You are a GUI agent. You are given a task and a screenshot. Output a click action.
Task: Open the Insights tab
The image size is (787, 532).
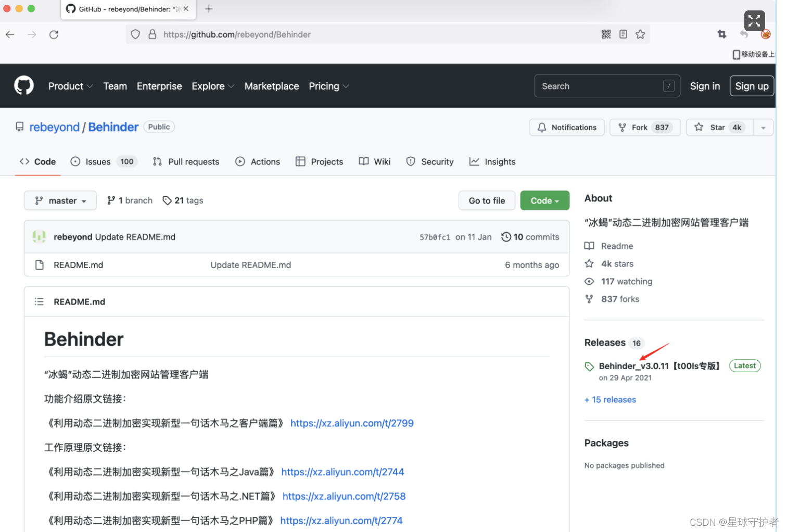tap(492, 161)
